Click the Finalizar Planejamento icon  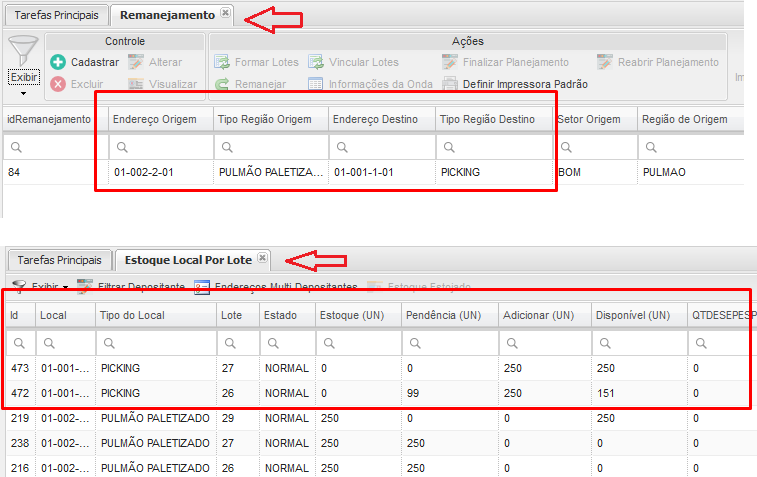[449, 62]
